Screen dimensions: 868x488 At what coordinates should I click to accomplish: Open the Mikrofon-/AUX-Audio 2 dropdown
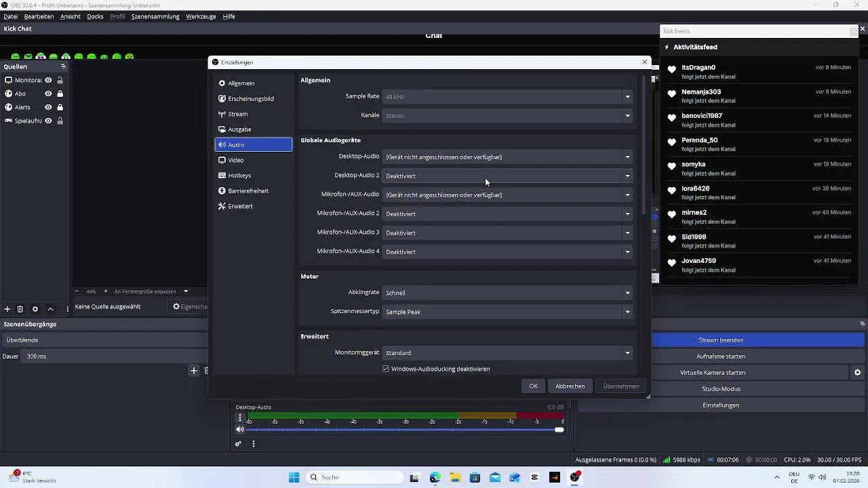pos(507,213)
